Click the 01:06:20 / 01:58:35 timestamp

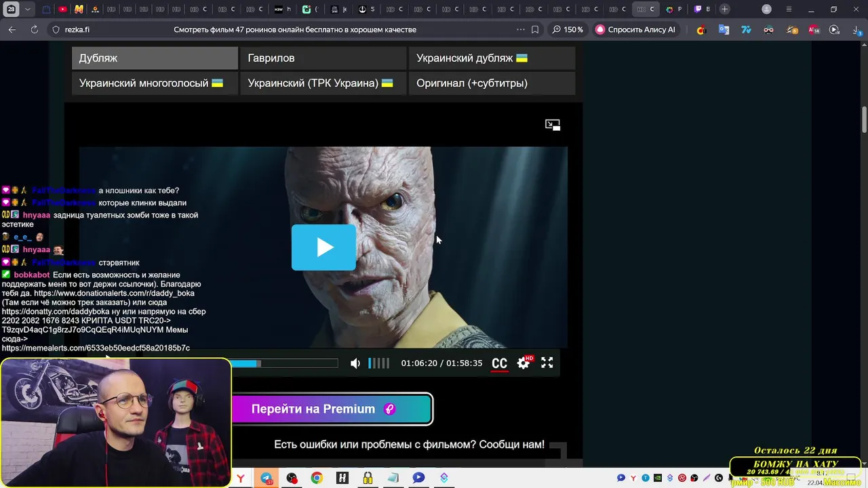pyautogui.click(x=441, y=363)
